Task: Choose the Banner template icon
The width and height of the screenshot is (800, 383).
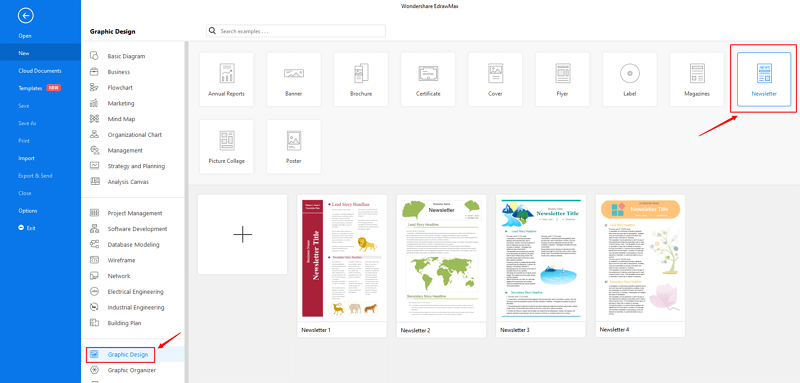Action: pos(294,73)
